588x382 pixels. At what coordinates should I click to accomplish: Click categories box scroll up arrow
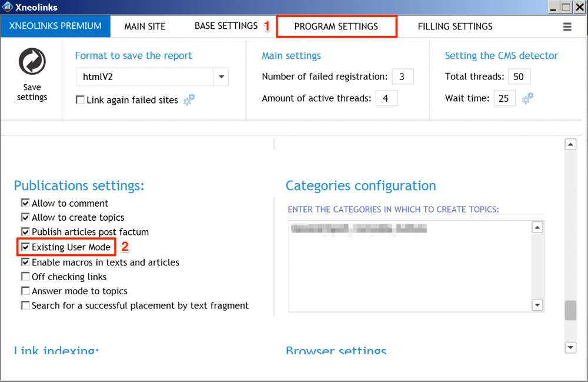(x=537, y=227)
